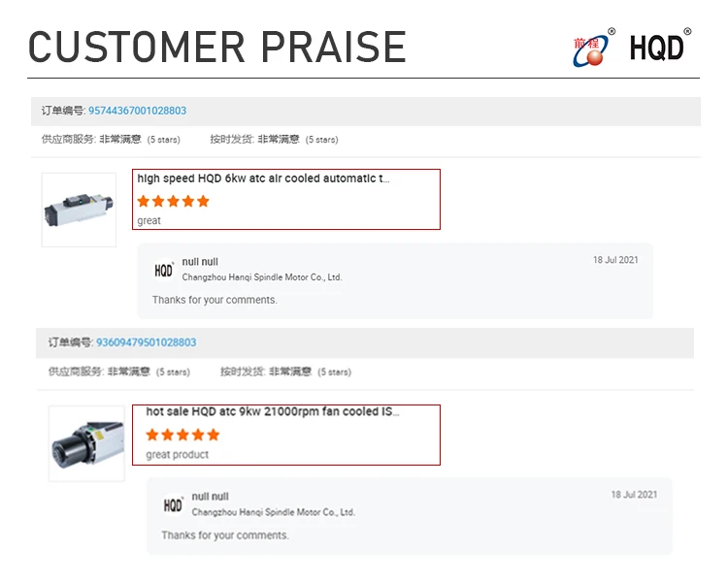Click the last star of the 9kw rating
The image size is (728, 583).
click(x=214, y=435)
